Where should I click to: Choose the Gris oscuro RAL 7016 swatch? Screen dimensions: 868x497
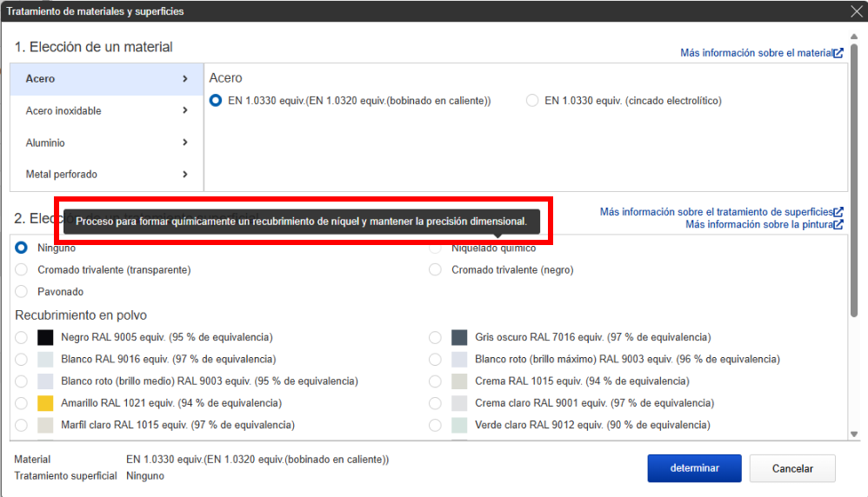[460, 337]
